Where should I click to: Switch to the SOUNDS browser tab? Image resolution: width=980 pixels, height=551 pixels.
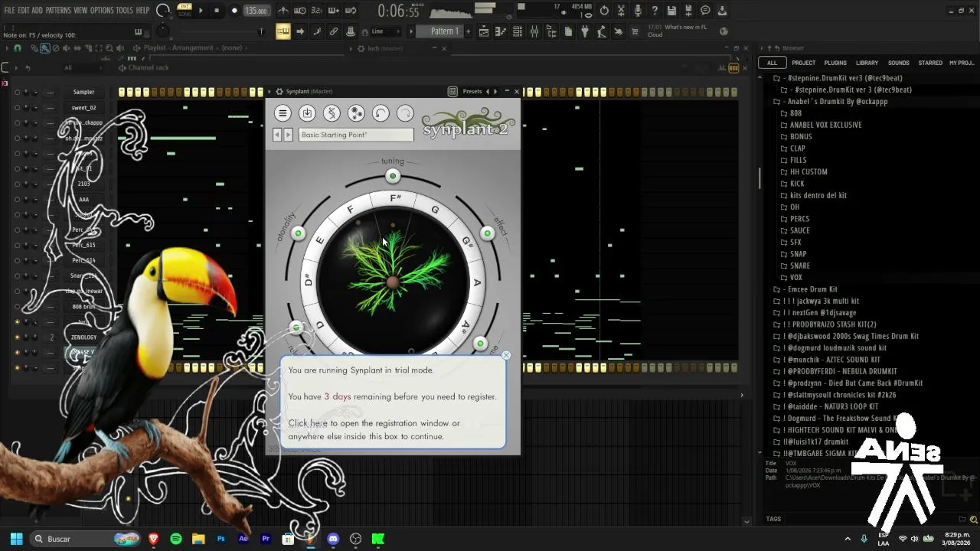click(899, 63)
